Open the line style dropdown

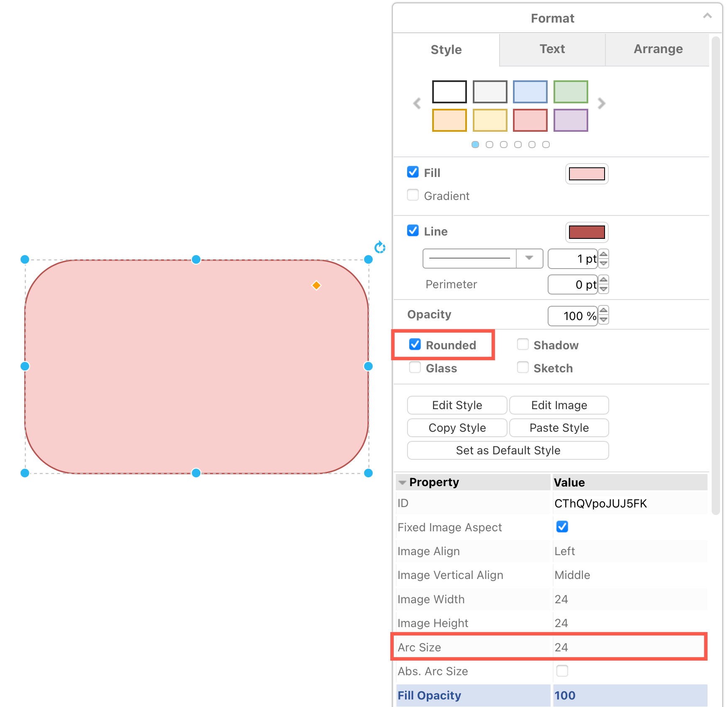point(529,259)
